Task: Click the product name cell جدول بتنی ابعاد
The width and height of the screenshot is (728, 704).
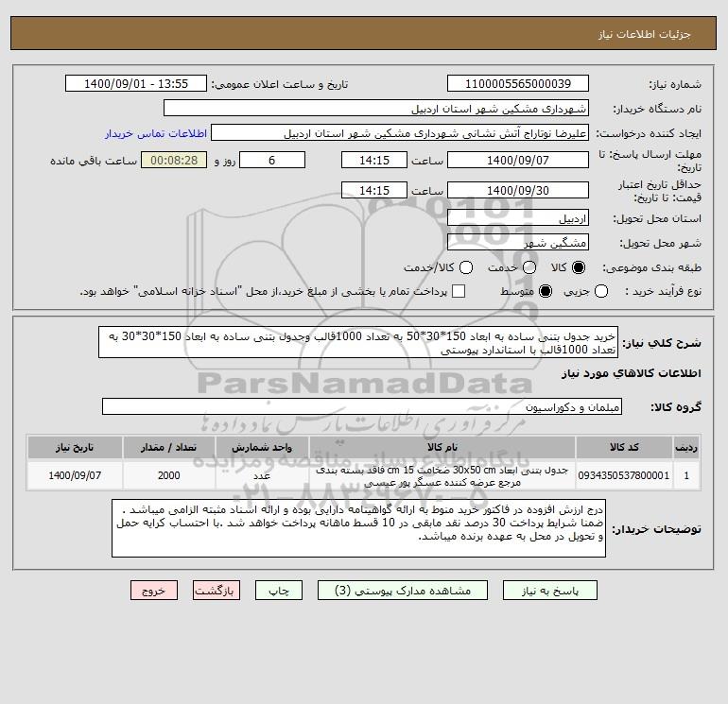Action: coord(442,475)
